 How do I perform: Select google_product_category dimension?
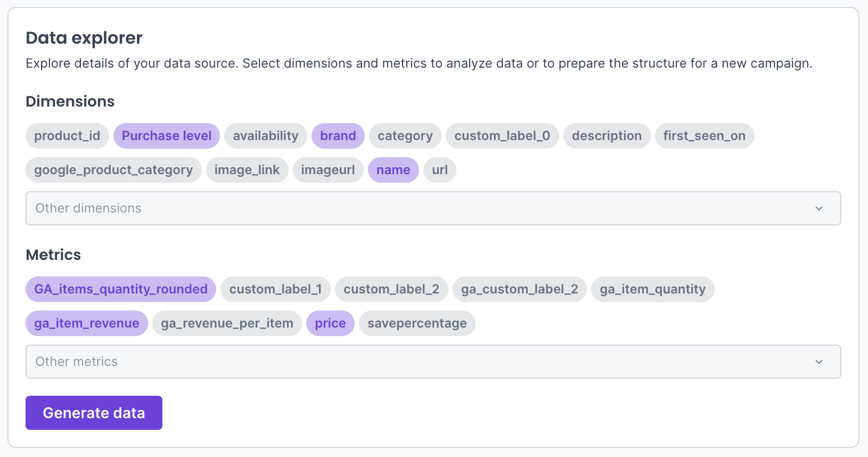coord(113,170)
